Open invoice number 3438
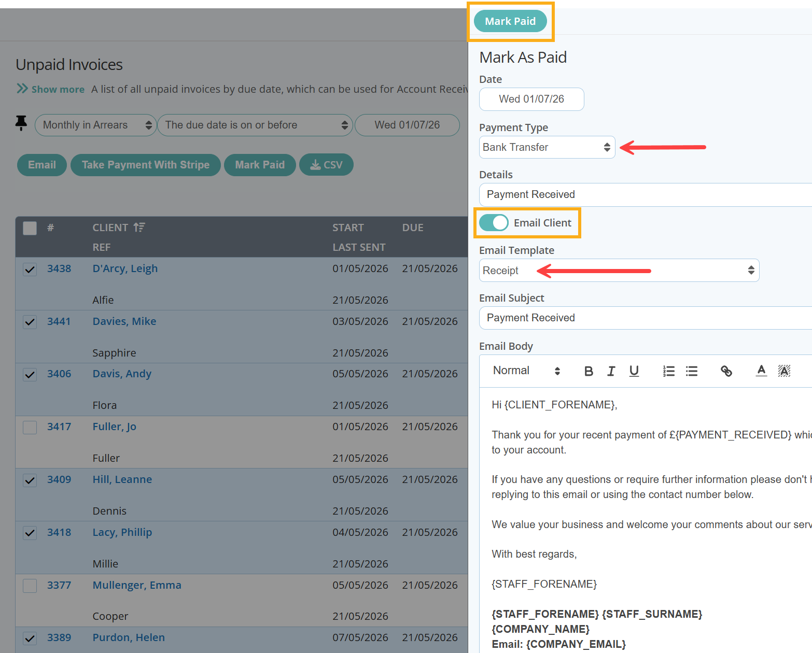Image resolution: width=812 pixels, height=653 pixels. coord(59,268)
